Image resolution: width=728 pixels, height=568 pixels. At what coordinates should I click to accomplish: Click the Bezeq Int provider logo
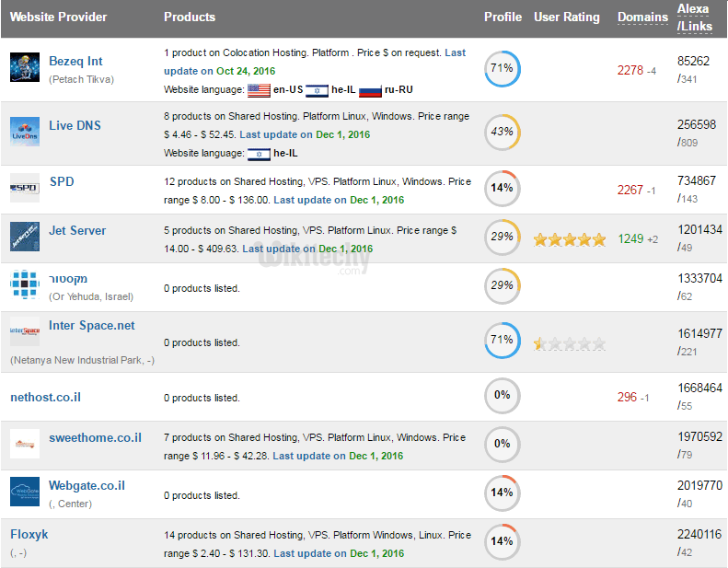coord(25,67)
